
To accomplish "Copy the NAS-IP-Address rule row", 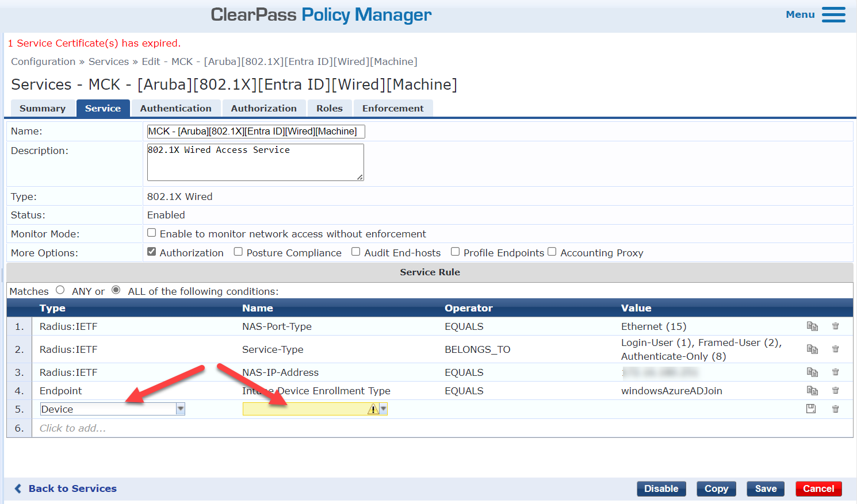I will tap(812, 372).
